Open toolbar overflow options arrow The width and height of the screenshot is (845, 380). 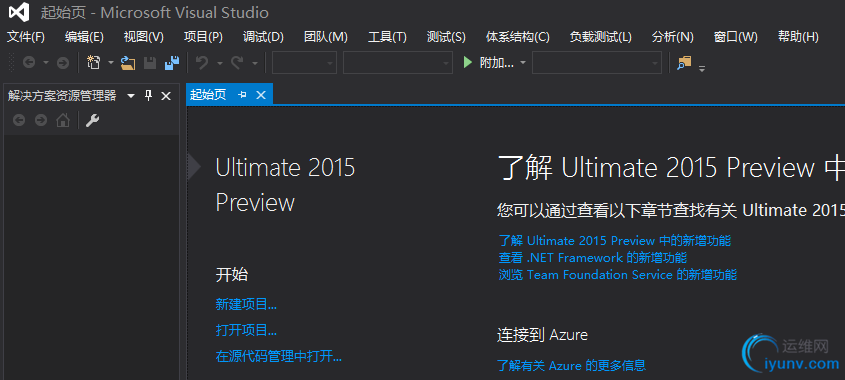pyautogui.click(x=702, y=68)
